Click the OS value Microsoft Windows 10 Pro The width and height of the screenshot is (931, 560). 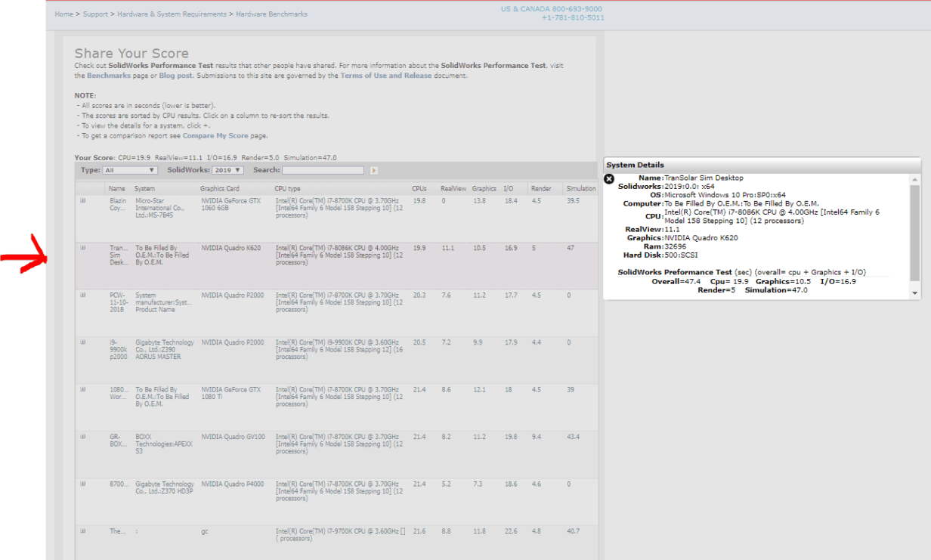[x=725, y=195]
